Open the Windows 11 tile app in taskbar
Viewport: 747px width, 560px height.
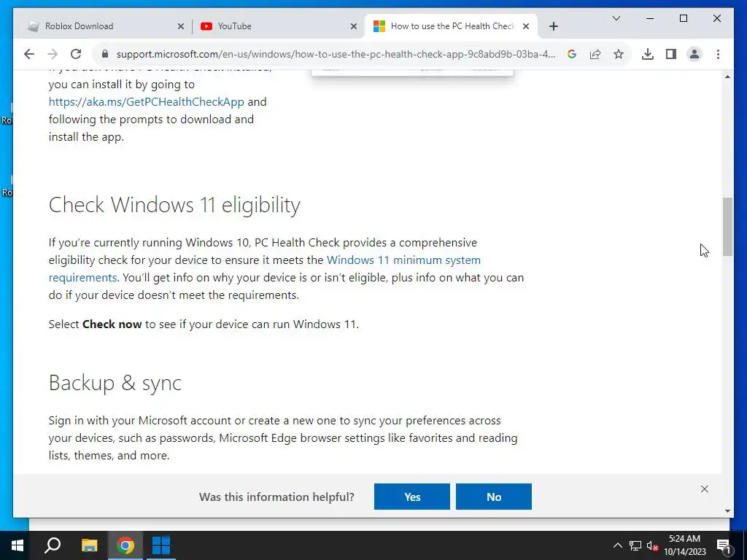point(160,545)
